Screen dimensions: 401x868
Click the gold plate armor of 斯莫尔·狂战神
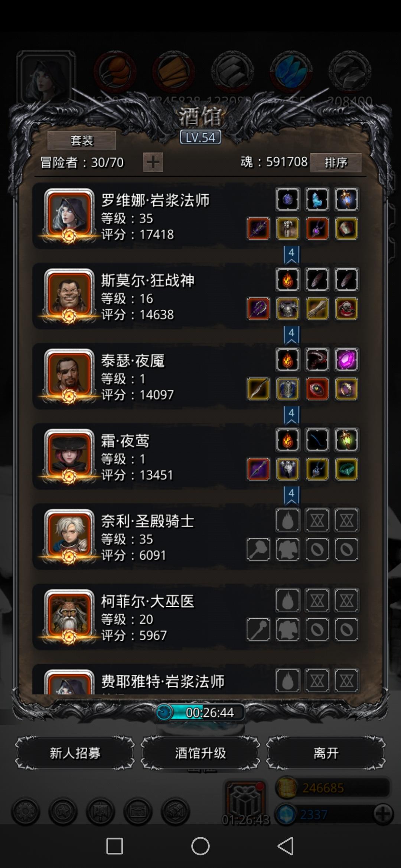click(288, 309)
